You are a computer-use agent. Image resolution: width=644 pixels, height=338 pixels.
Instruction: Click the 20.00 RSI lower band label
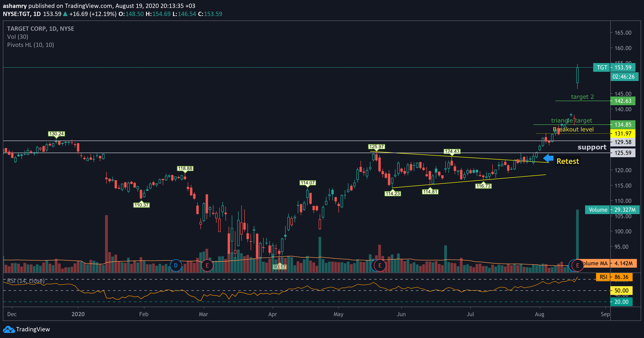click(x=621, y=302)
